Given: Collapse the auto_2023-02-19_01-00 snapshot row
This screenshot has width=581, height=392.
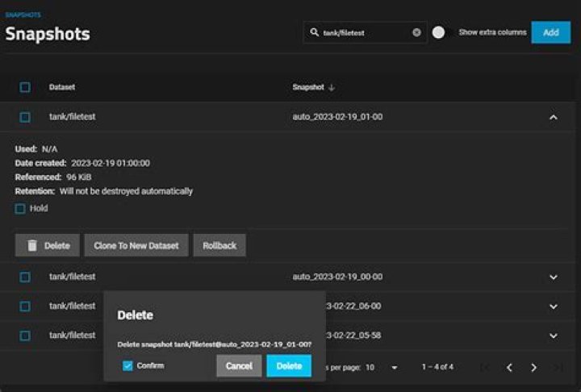Looking at the screenshot, I should [x=553, y=117].
